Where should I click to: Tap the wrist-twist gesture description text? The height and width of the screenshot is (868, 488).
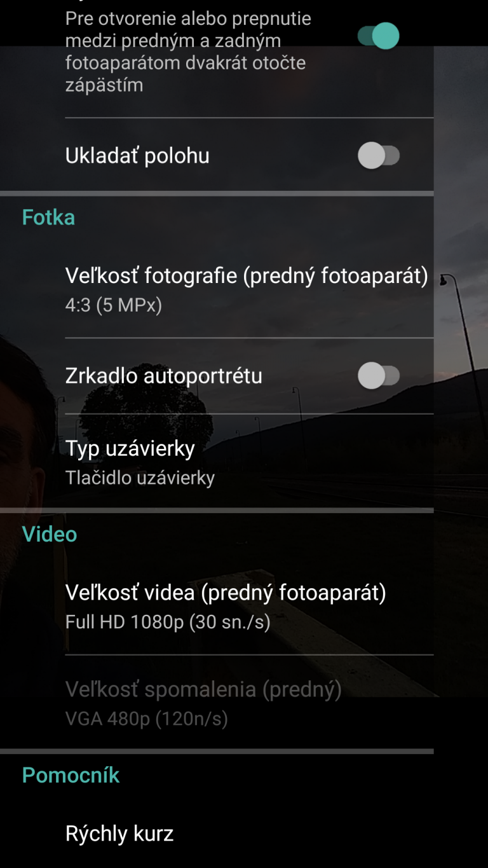point(188,52)
